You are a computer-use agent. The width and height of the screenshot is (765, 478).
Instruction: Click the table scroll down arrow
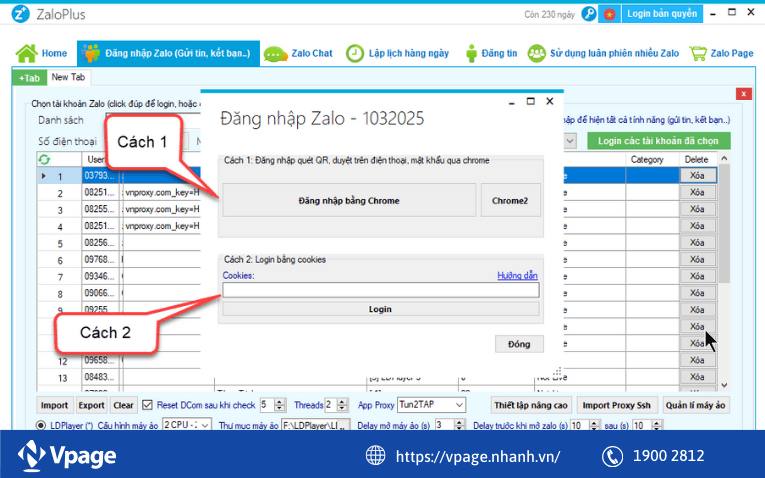(724, 385)
